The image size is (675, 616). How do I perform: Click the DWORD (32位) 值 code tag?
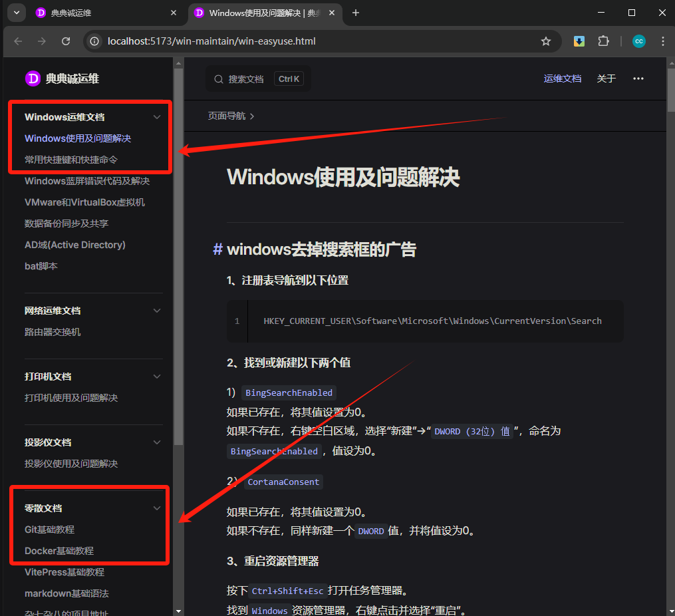pos(472,431)
